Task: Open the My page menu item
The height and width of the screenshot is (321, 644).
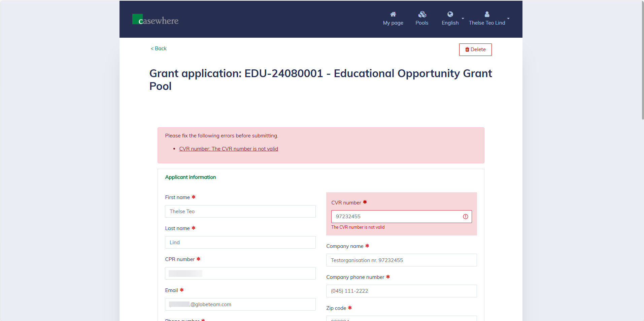Action: pyautogui.click(x=393, y=23)
